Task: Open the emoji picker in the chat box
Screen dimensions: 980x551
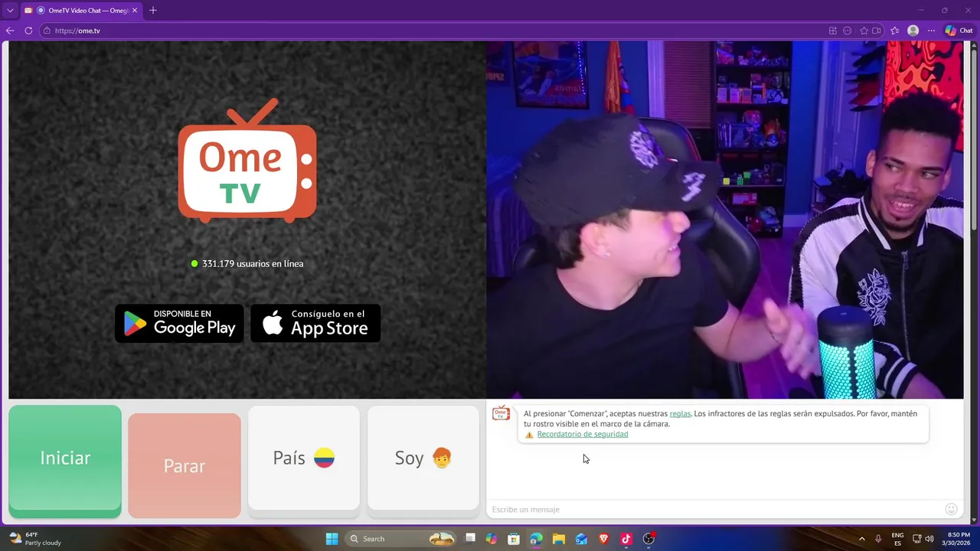Action: pos(951,509)
